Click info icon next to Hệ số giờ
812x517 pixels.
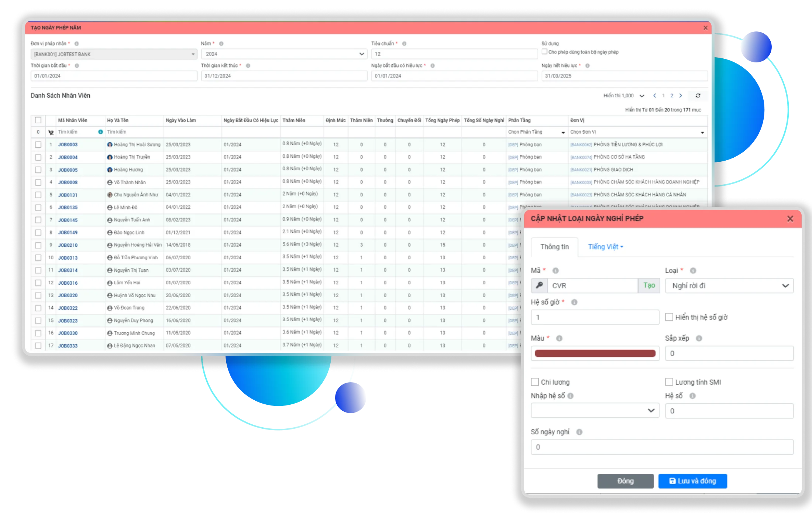[x=574, y=302]
